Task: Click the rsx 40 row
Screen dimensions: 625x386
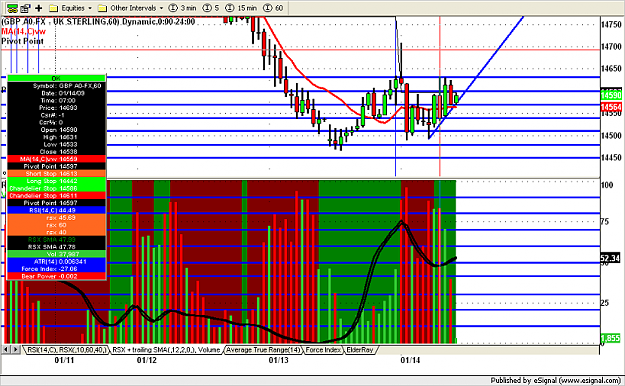Action: pyautogui.click(x=56, y=232)
